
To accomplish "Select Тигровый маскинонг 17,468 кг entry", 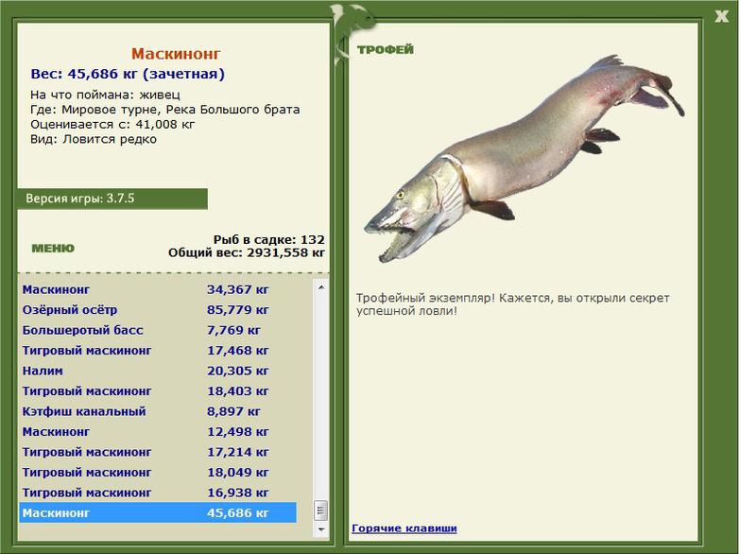I will pos(158,351).
